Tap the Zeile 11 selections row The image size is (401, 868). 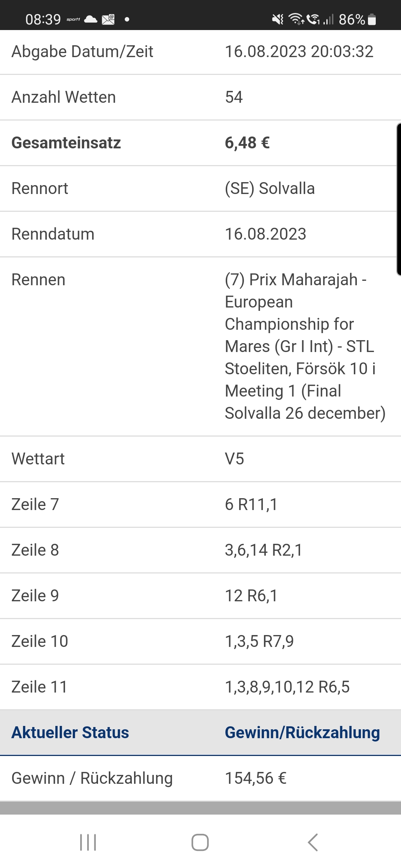200,687
